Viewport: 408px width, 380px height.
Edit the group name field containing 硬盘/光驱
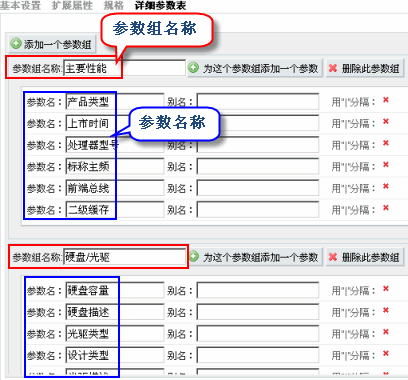point(124,257)
